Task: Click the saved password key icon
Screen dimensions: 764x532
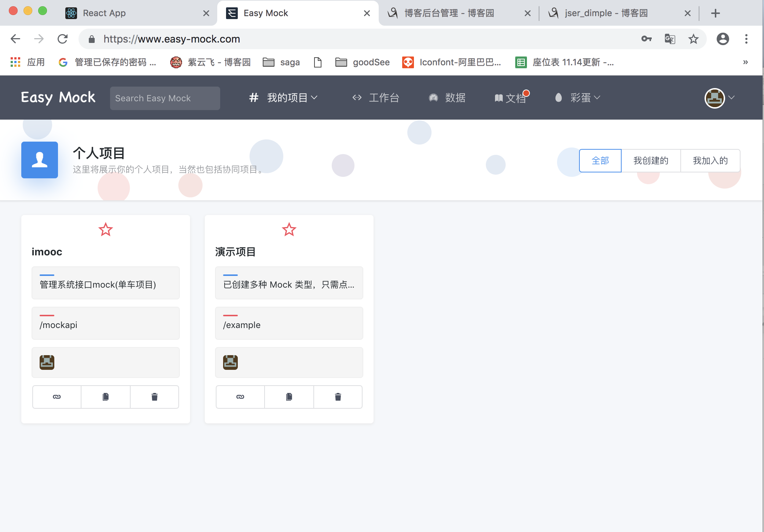Action: pos(647,39)
